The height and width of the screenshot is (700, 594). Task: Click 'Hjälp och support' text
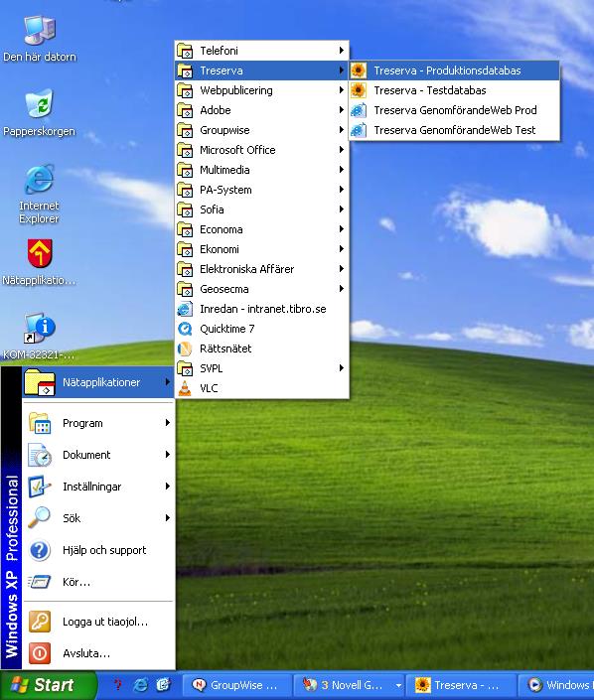pos(104,550)
